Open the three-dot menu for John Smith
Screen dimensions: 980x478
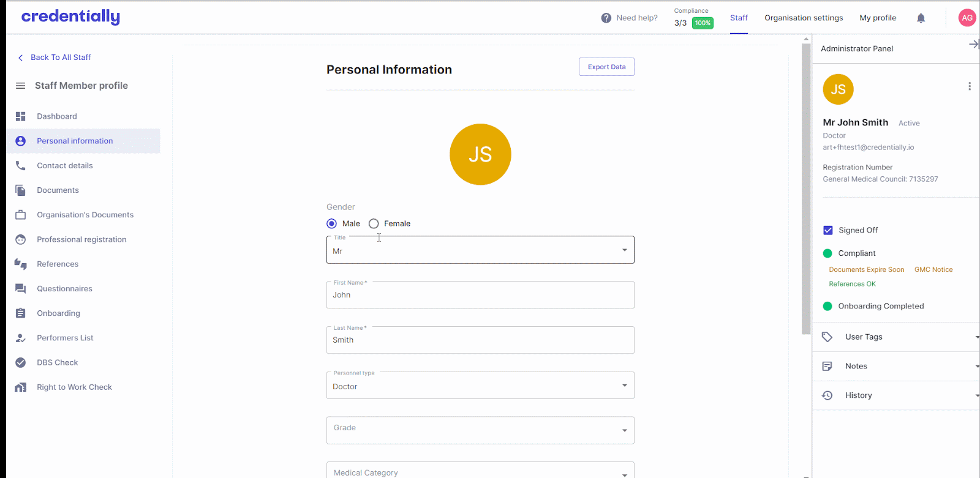[969, 86]
